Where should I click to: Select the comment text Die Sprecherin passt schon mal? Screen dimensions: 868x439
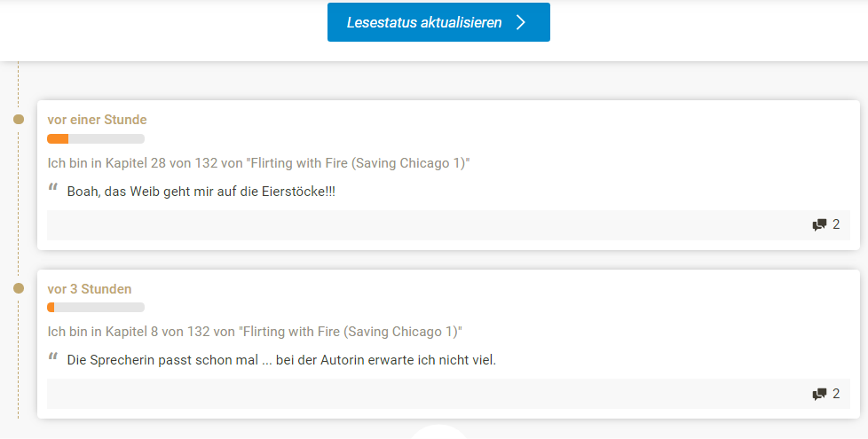[162, 360]
